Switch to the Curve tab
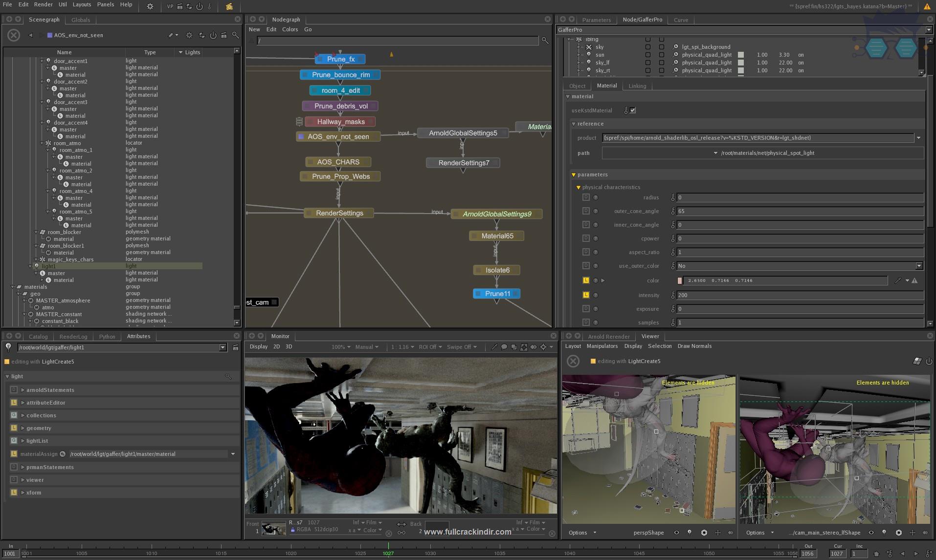 [681, 20]
